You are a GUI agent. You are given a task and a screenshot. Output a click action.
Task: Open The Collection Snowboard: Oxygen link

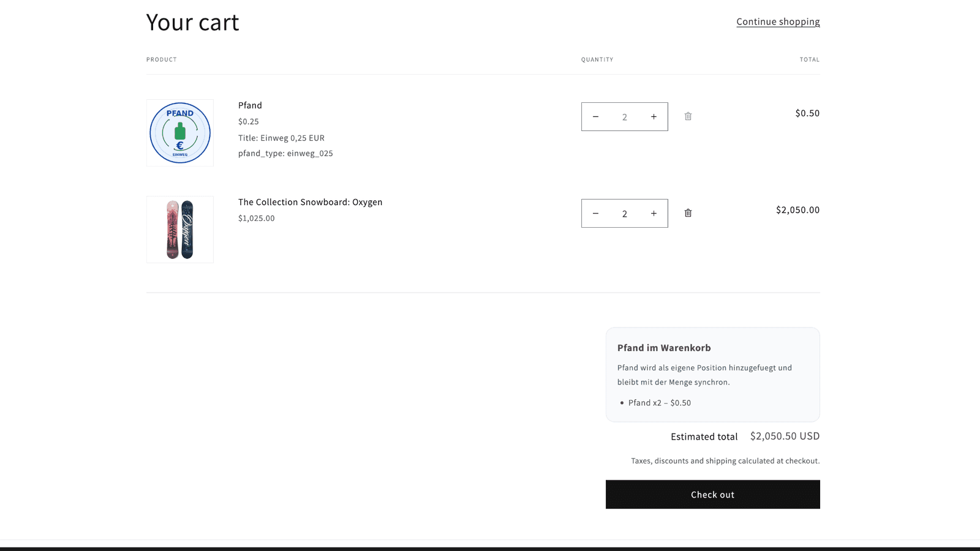click(x=310, y=202)
